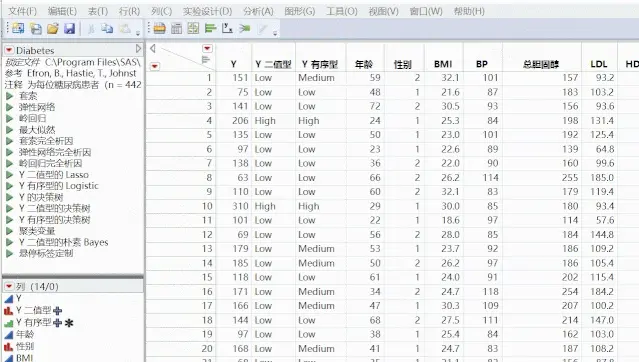Open the 帮助(H) menu
Screen dimensions: 639x362
pos(469,11)
